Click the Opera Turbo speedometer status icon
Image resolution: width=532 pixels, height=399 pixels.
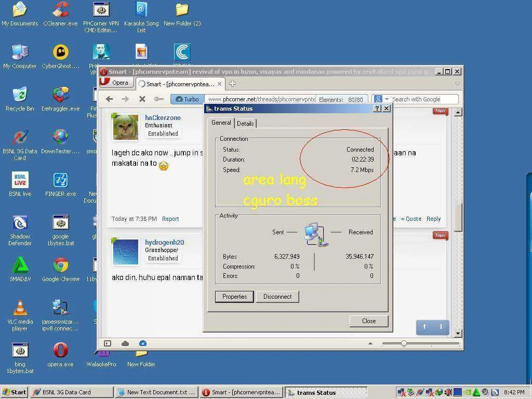coord(143,343)
